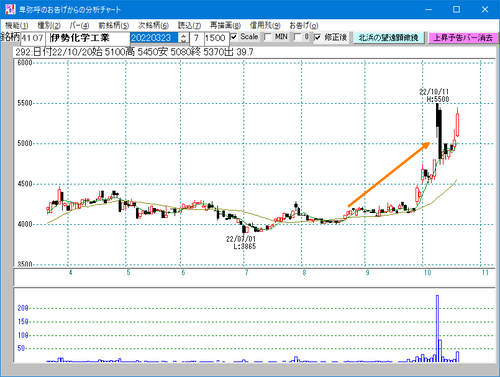The height and width of the screenshot is (377, 500).
Task: Click the 5000 price axis label
Action: (25, 144)
